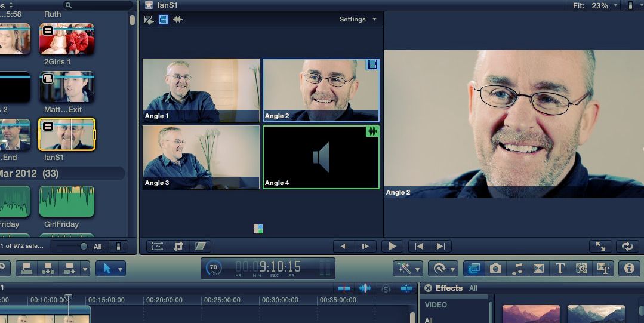The width and height of the screenshot is (644, 323).
Task: Open the Select tool menu
Action: coord(111,269)
